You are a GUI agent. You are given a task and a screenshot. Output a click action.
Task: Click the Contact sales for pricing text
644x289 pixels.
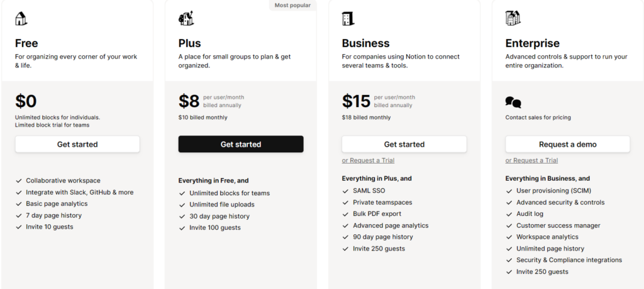point(538,118)
